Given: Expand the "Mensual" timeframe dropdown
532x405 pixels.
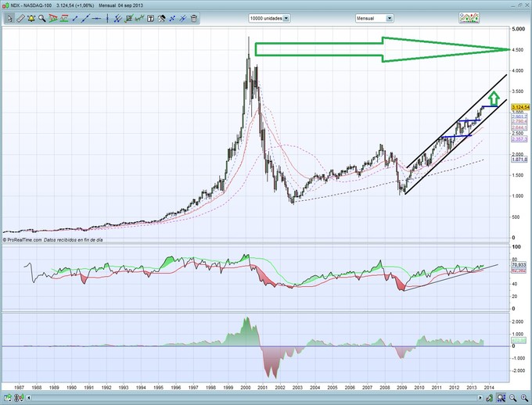Looking at the screenshot, I should tap(376, 17).
